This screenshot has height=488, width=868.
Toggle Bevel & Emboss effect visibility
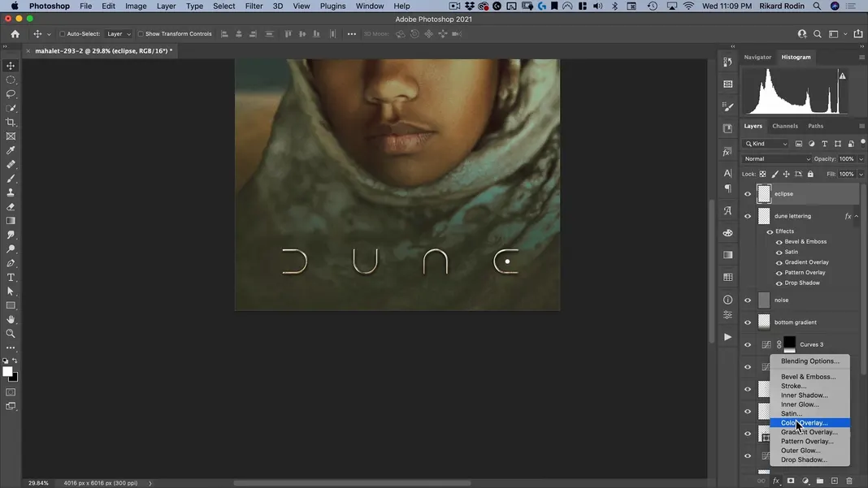coord(779,242)
